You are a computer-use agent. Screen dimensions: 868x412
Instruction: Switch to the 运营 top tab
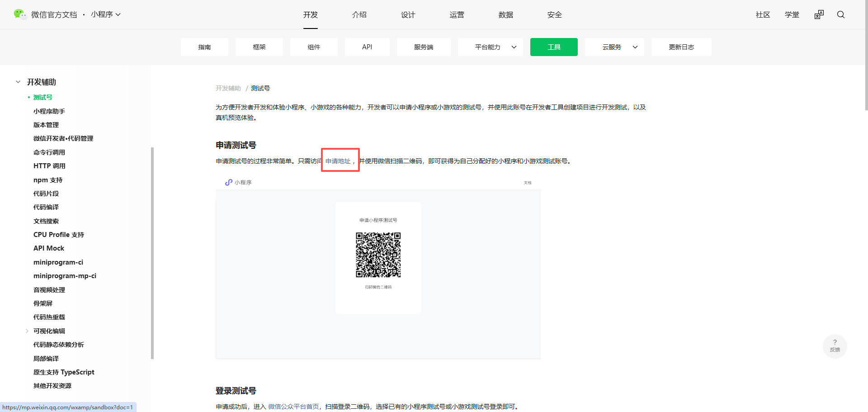[x=457, y=14]
